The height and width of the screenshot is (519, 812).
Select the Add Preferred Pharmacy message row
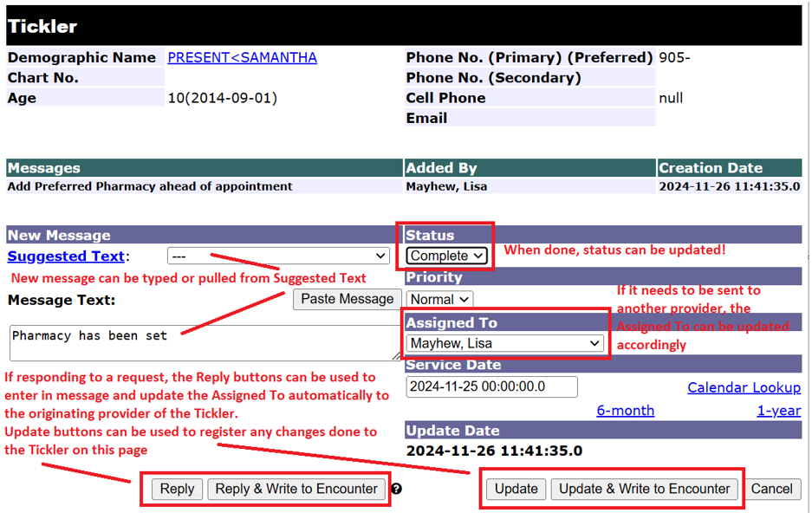click(x=150, y=186)
